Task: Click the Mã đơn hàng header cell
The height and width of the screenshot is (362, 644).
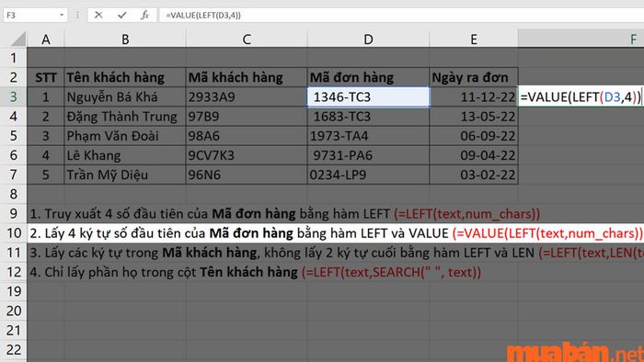Action: pos(368,77)
